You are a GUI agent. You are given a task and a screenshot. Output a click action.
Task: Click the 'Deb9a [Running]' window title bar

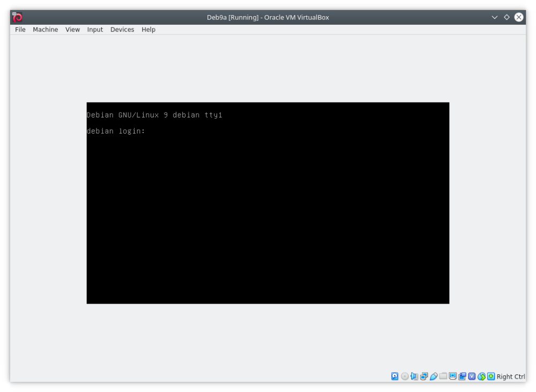[x=267, y=17]
